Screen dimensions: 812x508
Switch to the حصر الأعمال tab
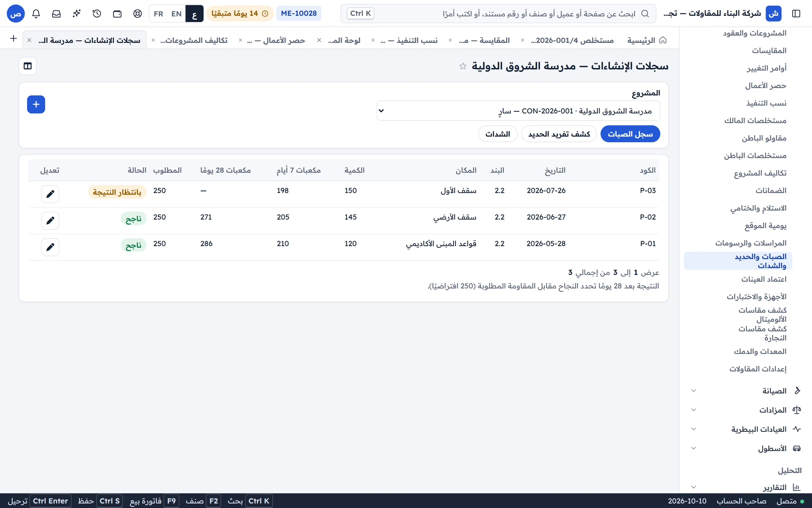click(x=276, y=40)
